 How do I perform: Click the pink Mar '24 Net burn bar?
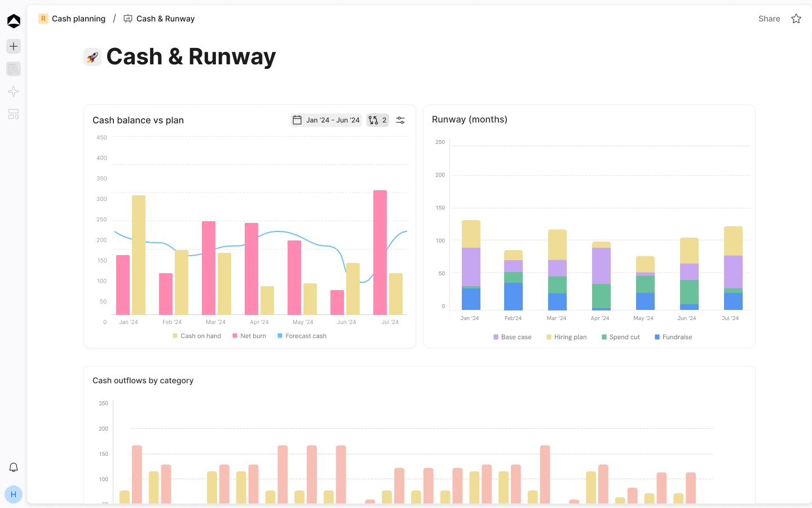pos(209,268)
